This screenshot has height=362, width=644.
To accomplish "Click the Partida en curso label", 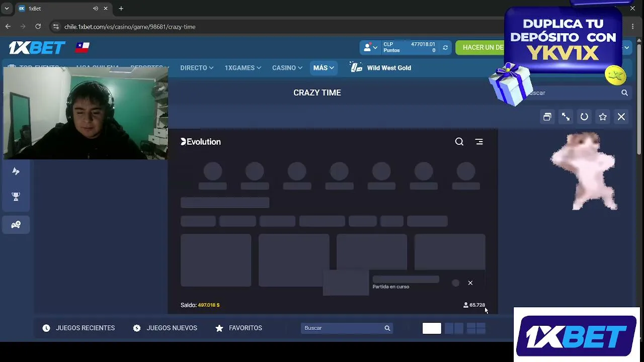I will [x=391, y=287].
